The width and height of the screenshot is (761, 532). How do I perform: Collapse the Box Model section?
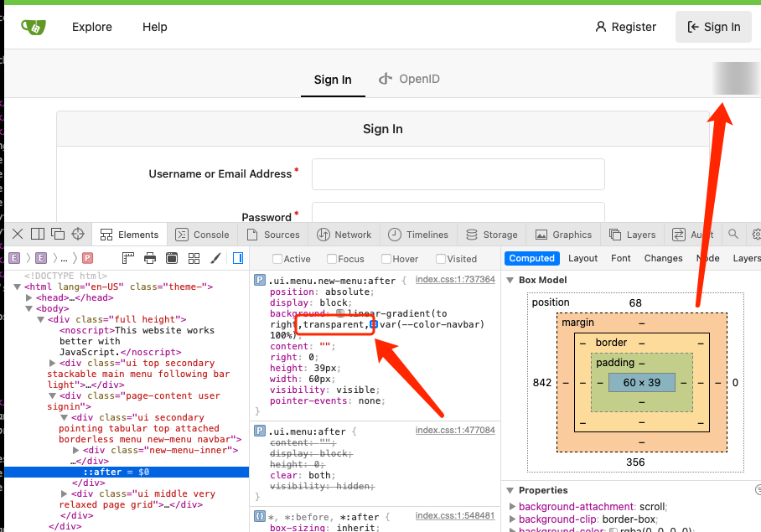[510, 281]
